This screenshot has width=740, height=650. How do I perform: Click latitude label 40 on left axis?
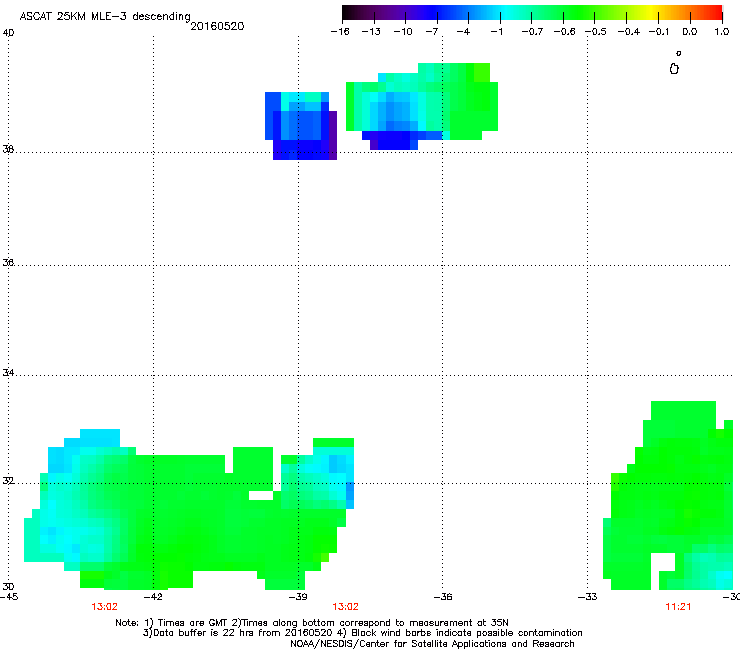click(x=8, y=33)
